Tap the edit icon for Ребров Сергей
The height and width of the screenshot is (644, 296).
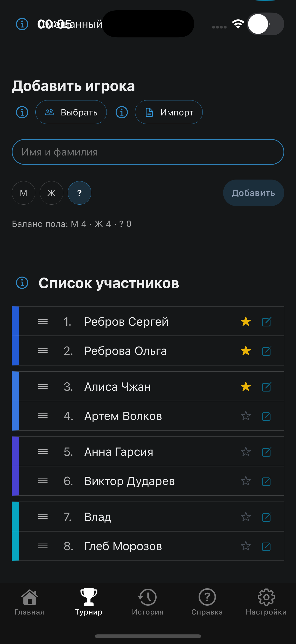[x=266, y=322]
